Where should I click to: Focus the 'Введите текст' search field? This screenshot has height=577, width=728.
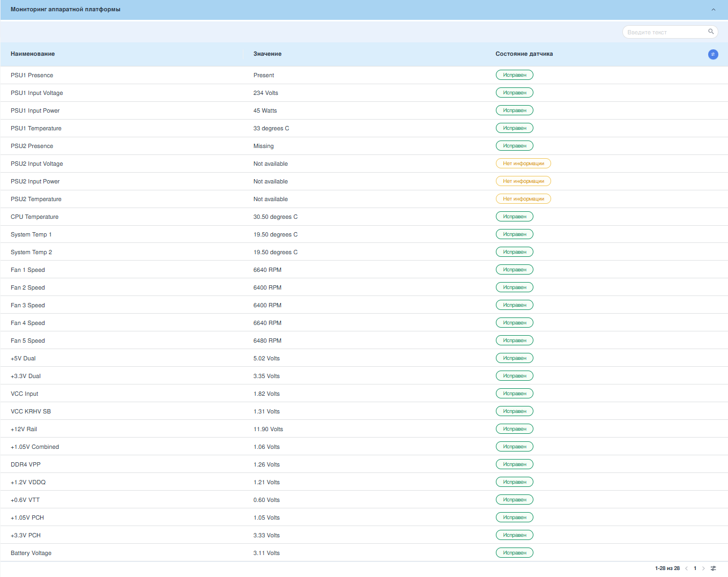(x=665, y=32)
